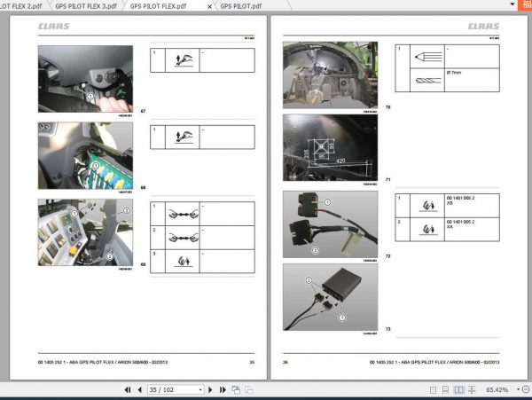Click the connect symbol beside part XA
Viewport: 532px width, 400px height.
pyautogui.click(x=428, y=230)
